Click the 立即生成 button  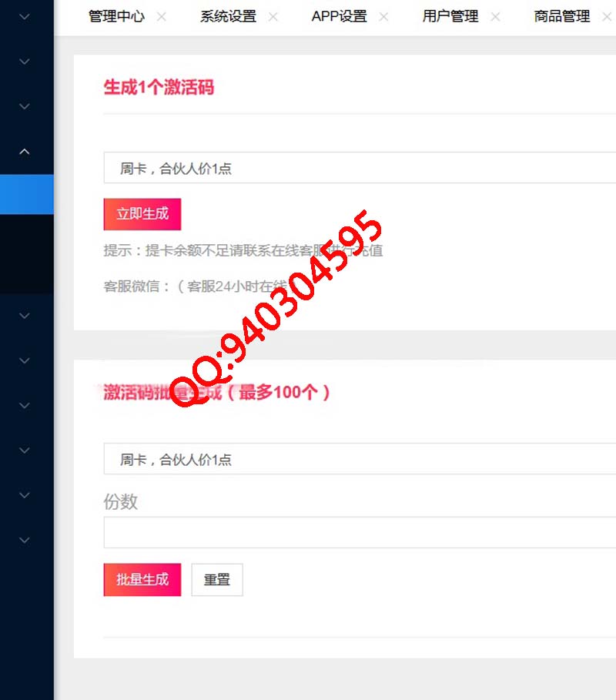tap(142, 214)
